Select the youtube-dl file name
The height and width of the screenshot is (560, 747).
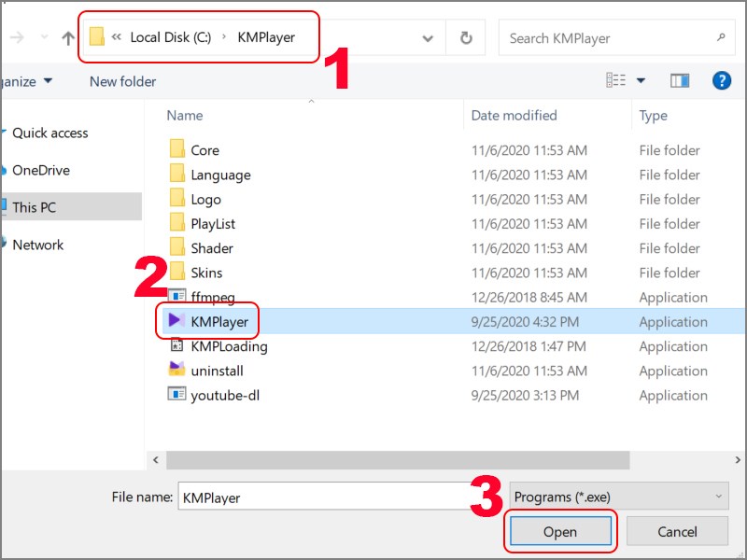pyautogui.click(x=225, y=396)
